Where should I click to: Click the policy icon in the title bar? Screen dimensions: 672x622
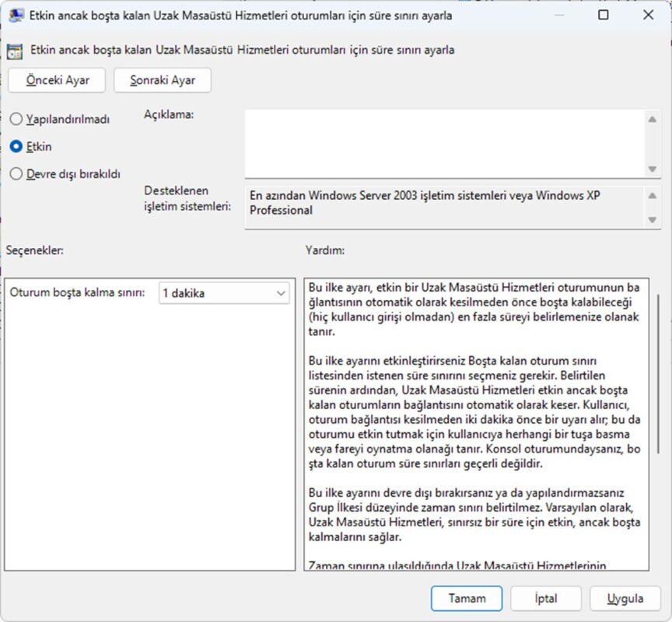(x=16, y=16)
